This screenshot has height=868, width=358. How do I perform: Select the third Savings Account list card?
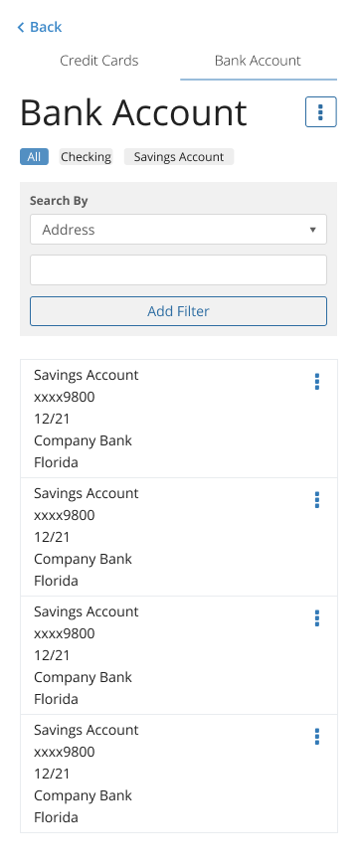click(179, 655)
